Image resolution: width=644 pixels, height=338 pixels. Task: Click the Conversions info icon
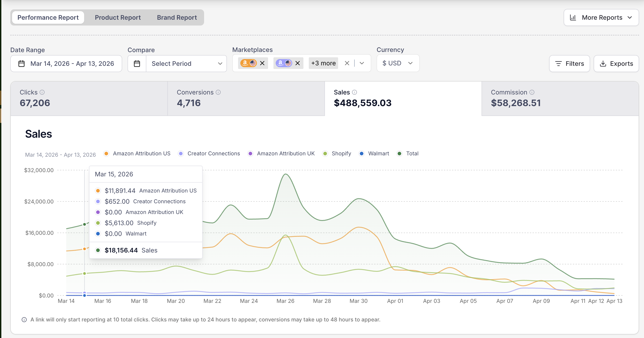point(218,92)
